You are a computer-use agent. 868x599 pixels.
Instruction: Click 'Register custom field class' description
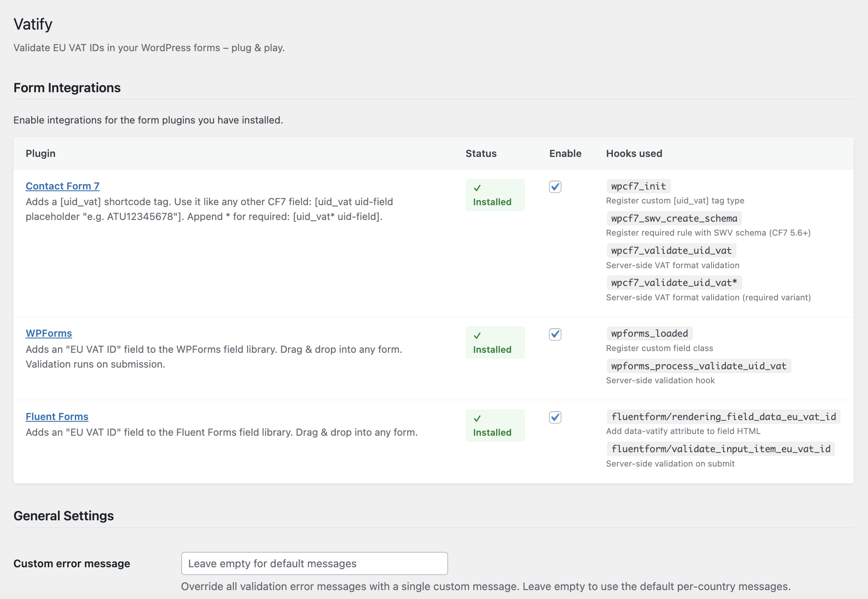[x=659, y=348]
